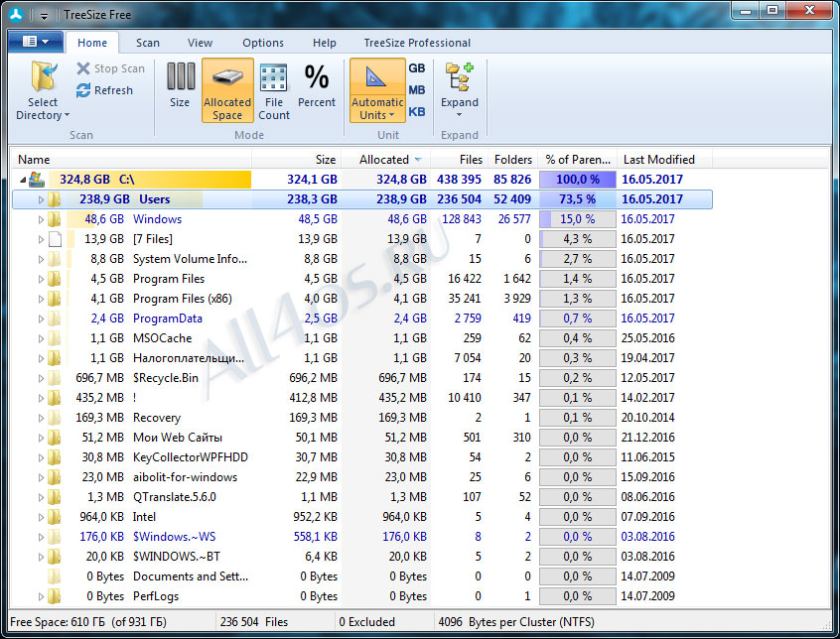The height and width of the screenshot is (639, 840).
Task: Open the Select Directory folder icon
Action: 43,76
